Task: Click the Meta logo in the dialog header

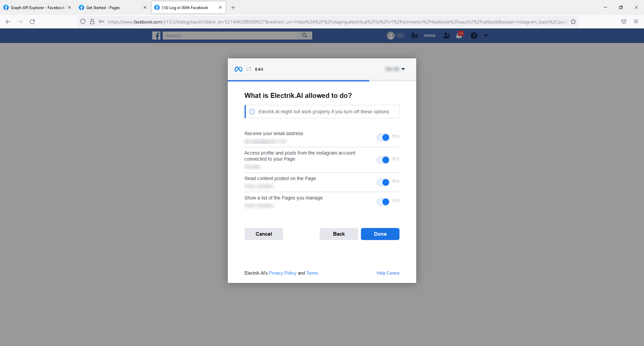Action: (238, 69)
